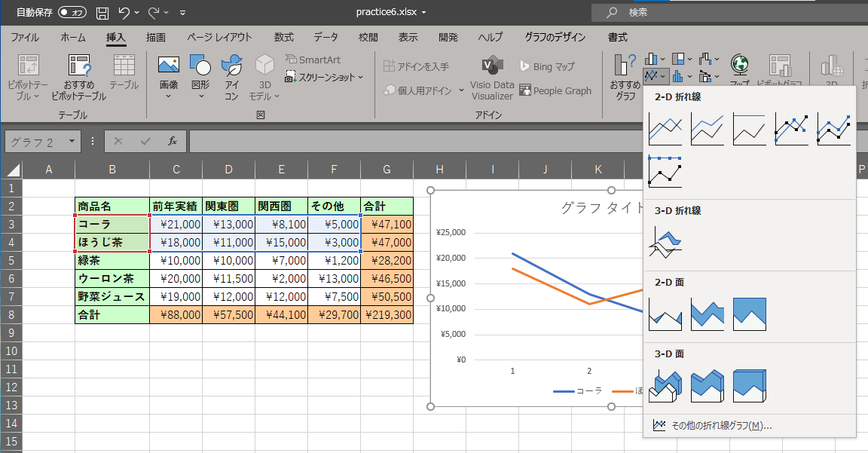Open the グラフのデザイン tab
Image resolution: width=868 pixels, height=453 pixels.
coord(555,37)
